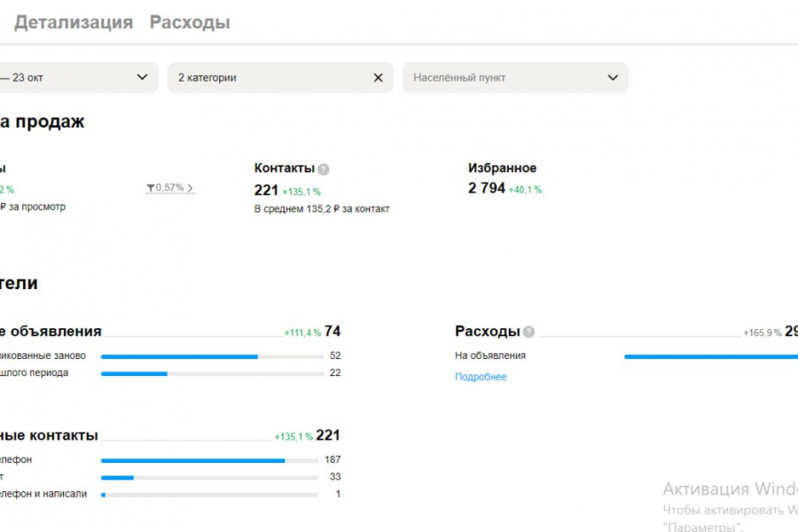Click the +111,4 % change next to 74
The height and width of the screenshot is (532, 798).
tap(302, 333)
